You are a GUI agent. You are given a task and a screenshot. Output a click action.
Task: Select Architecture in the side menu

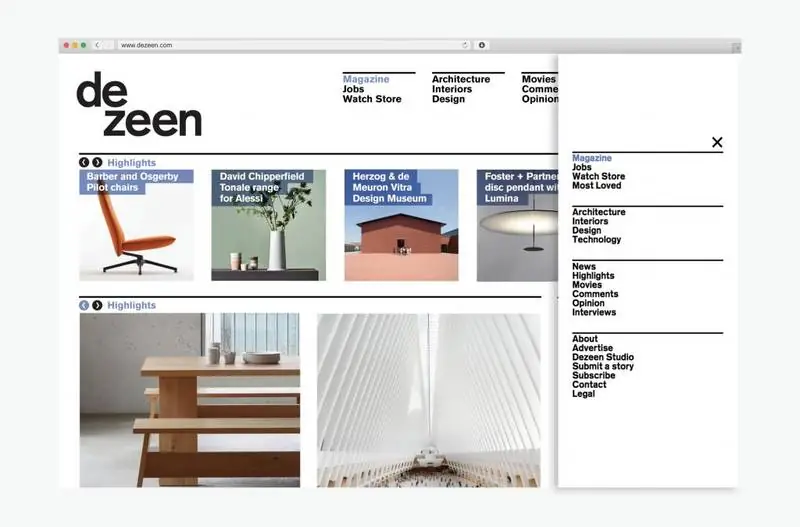(x=598, y=212)
